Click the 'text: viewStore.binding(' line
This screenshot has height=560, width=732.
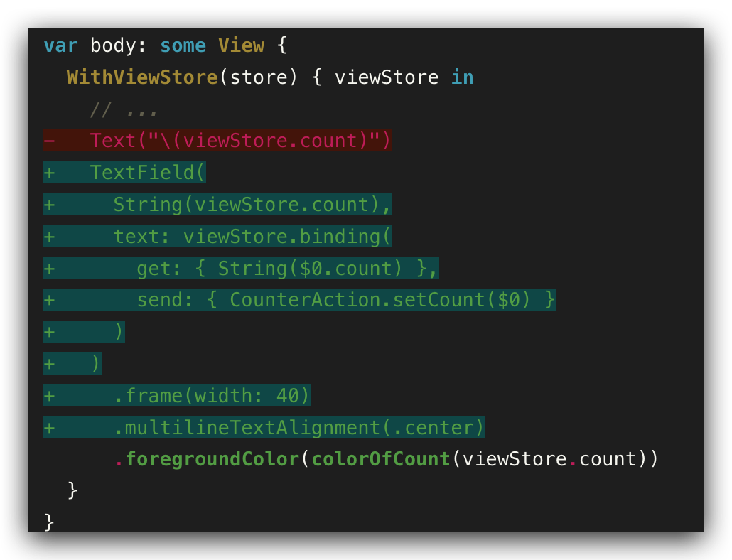[217, 236]
